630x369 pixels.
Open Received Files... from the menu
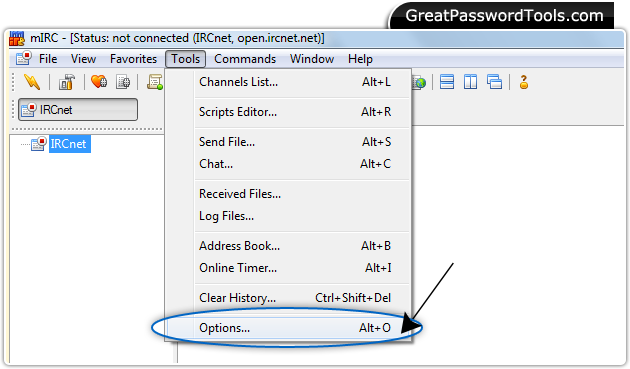coord(288,194)
